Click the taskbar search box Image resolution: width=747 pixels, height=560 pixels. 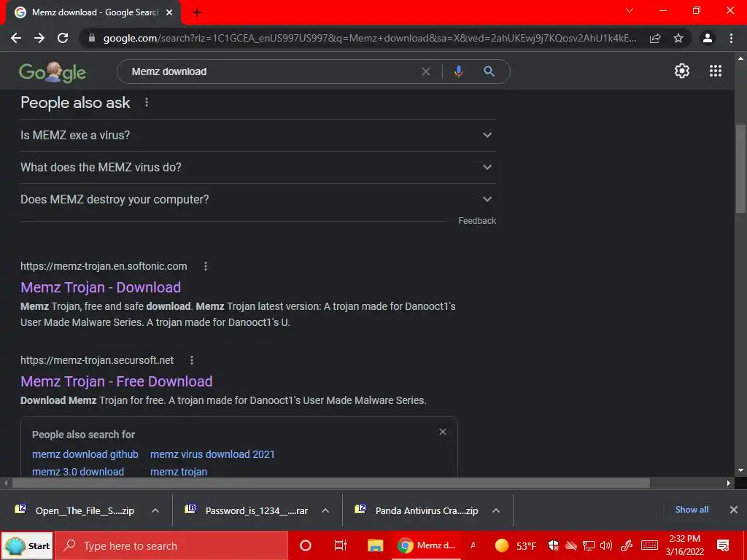coord(171,545)
